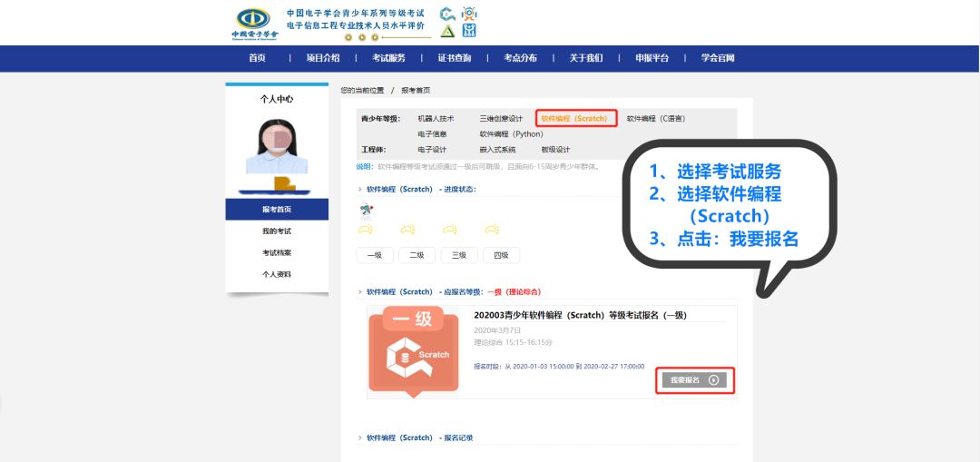
Task: Click the 报名时段 registration period text
Action: [x=559, y=367]
